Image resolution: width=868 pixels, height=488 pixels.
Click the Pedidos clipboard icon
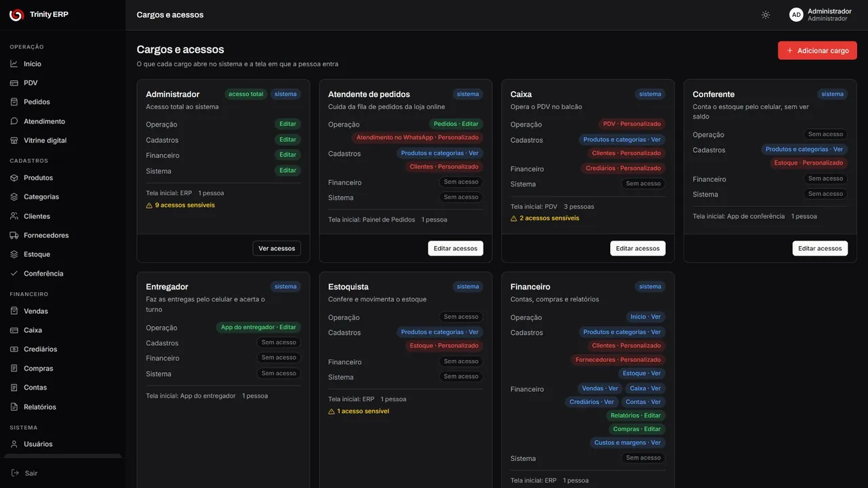[x=14, y=102]
